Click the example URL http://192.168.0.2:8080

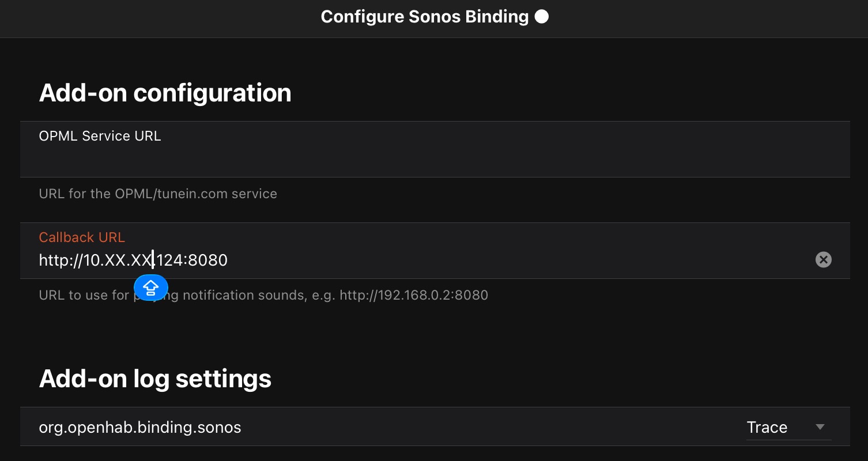coord(414,295)
